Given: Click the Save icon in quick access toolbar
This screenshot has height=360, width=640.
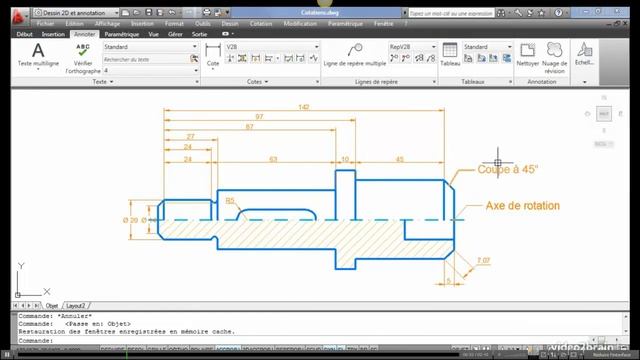Looking at the screenshot, I should click(149, 13).
